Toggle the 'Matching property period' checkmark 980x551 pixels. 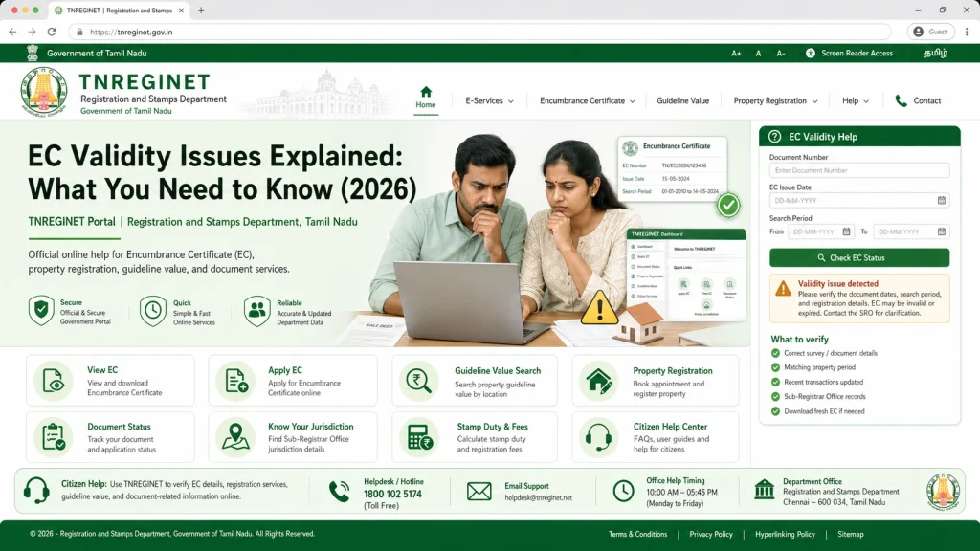(775, 367)
